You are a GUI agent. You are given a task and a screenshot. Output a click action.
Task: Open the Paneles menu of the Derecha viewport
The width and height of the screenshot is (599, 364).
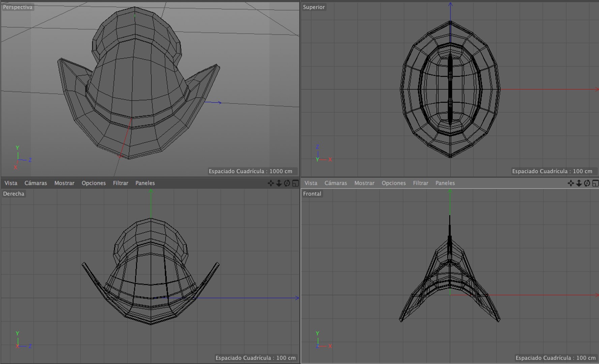[x=145, y=183]
